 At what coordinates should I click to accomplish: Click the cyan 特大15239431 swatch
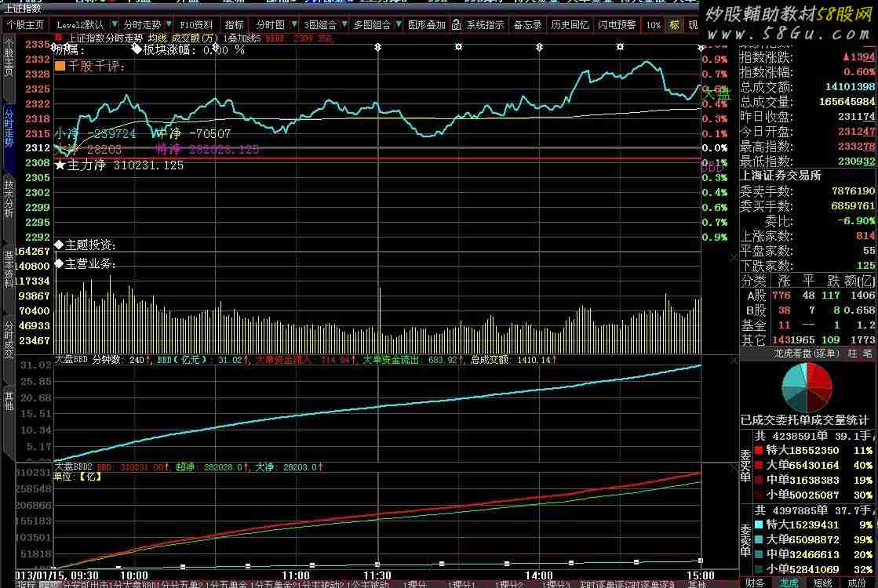pyautogui.click(x=759, y=524)
